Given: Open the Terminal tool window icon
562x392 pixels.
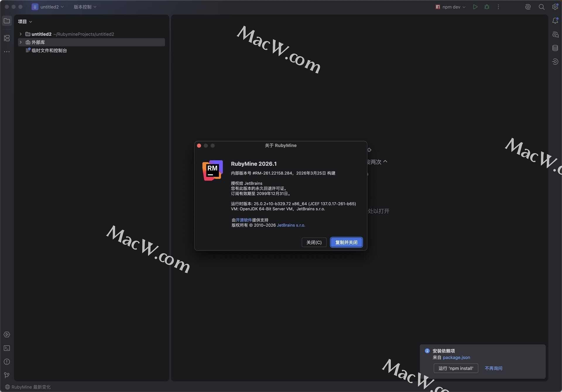Looking at the screenshot, I should (x=7, y=348).
